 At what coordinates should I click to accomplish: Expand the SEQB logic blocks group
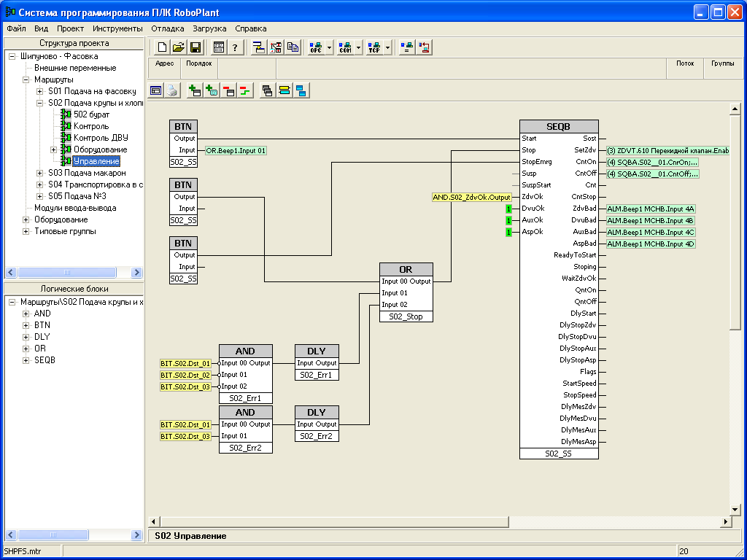coord(26,360)
